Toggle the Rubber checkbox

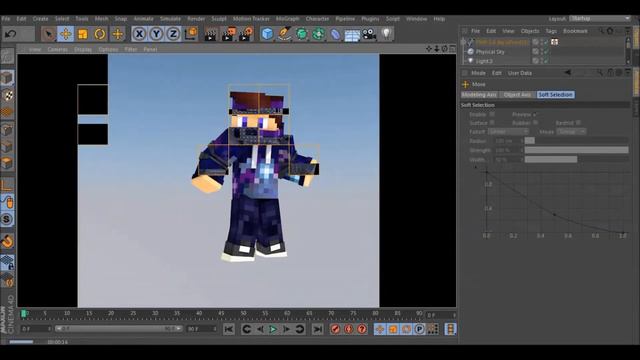[536, 123]
